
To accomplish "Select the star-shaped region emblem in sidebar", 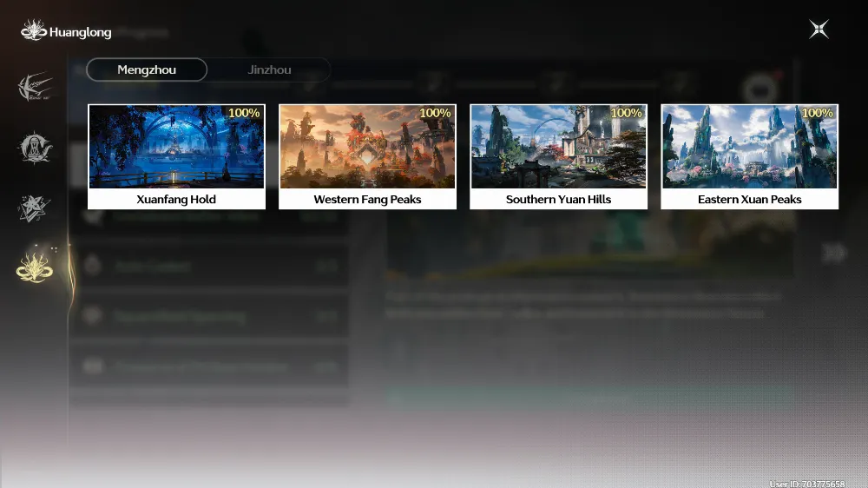I will coord(34,208).
